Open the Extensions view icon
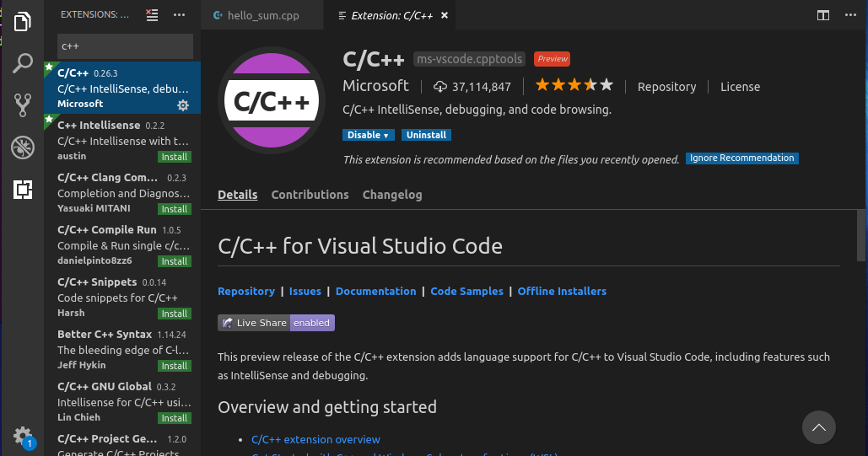868x456 pixels. tap(22, 190)
